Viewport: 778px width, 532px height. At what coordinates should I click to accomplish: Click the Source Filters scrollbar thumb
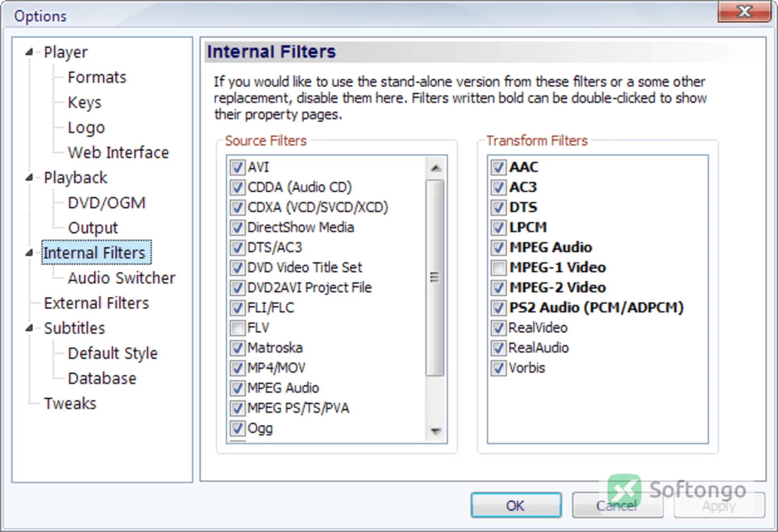[435, 278]
